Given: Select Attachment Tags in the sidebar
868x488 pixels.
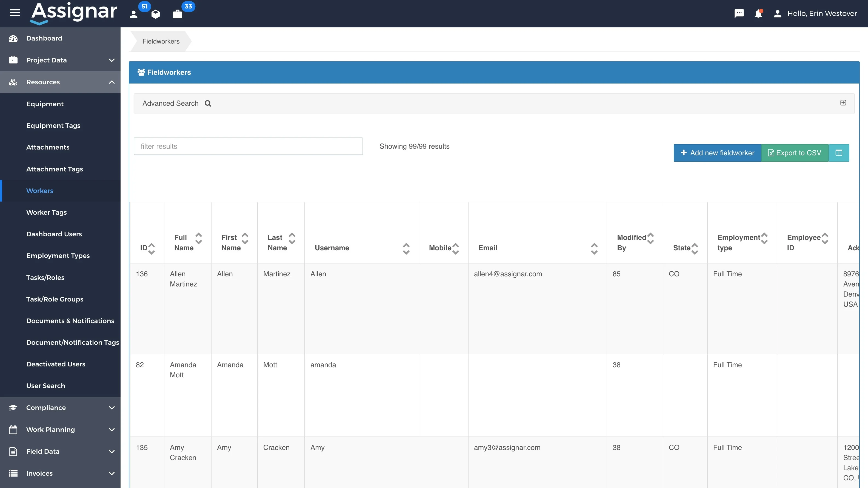Looking at the screenshot, I should (60, 169).
